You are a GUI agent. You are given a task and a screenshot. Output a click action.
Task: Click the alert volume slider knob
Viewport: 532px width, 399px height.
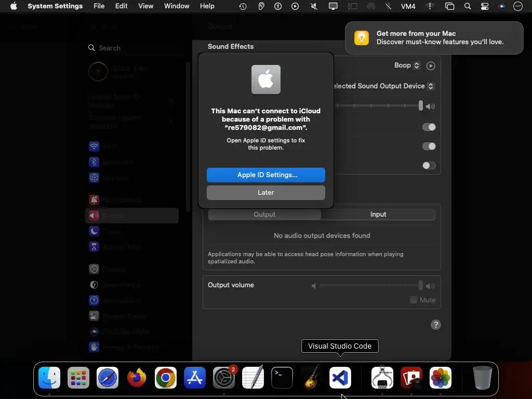pyautogui.click(x=421, y=105)
